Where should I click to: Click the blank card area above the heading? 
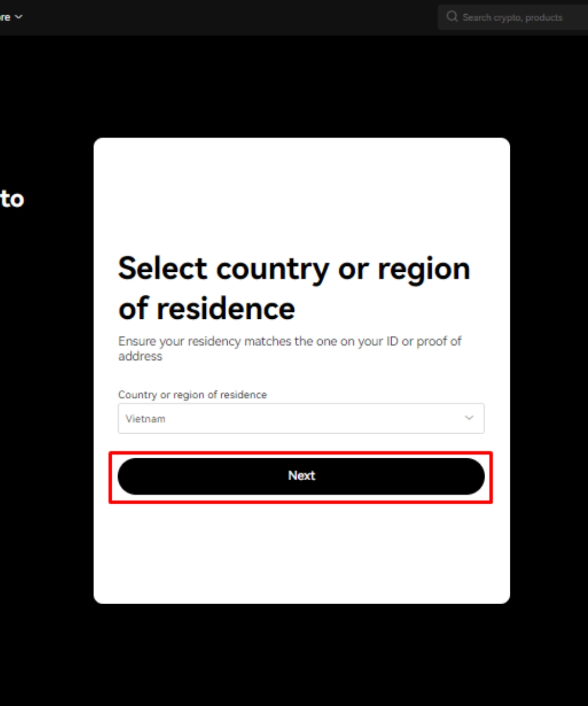click(301, 194)
